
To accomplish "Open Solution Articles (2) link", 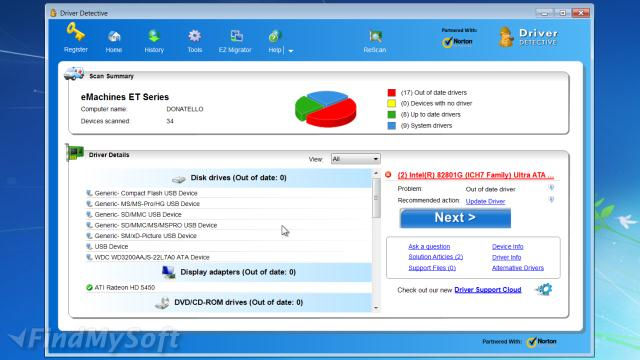I will click(436, 257).
